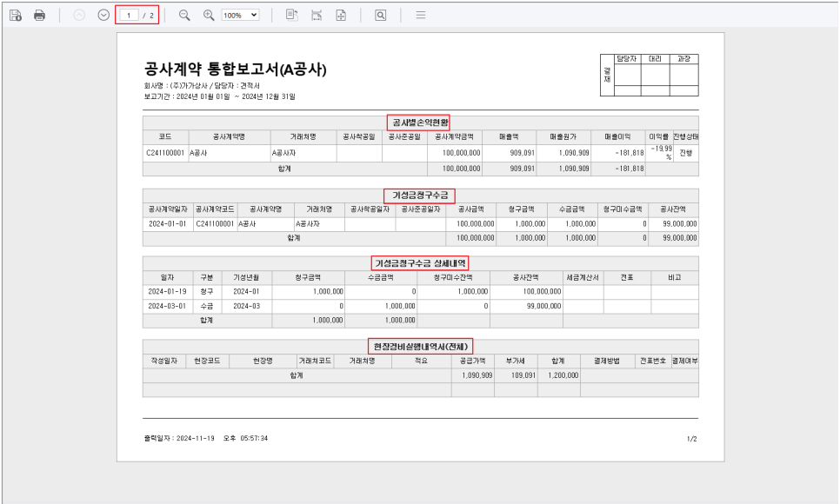Viewport: 840px width, 504px height.
Task: Click the rotate page view icon
Action: point(291,15)
